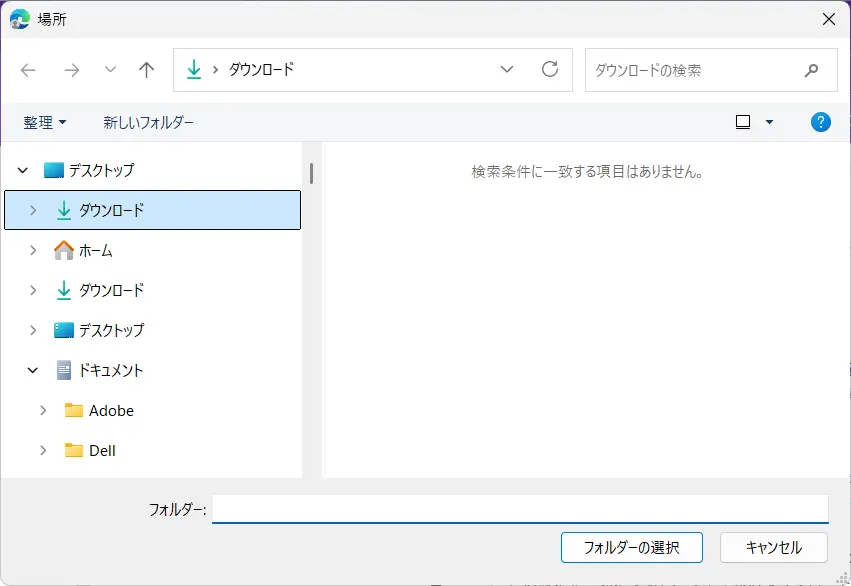The image size is (851, 586).
Task: Open the recent locations dropdown
Action: coord(110,70)
